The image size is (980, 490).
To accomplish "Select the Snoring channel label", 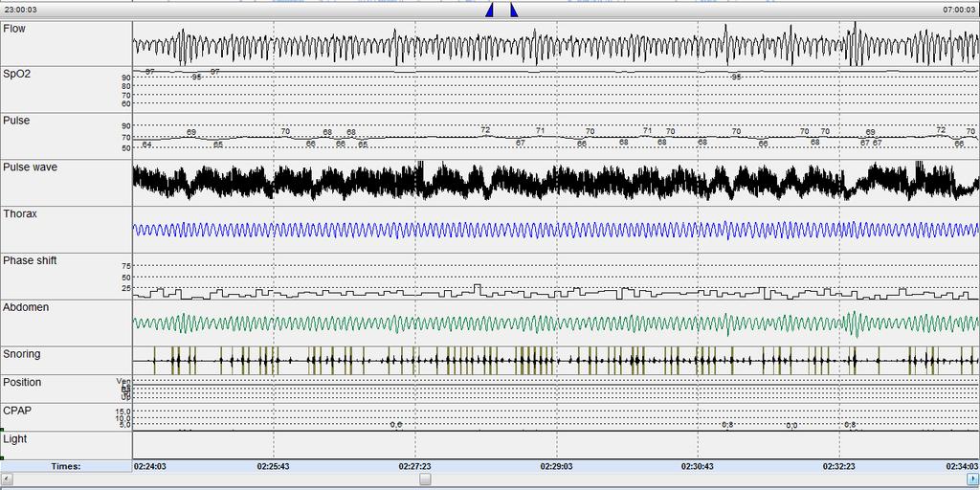I will pyautogui.click(x=22, y=354).
